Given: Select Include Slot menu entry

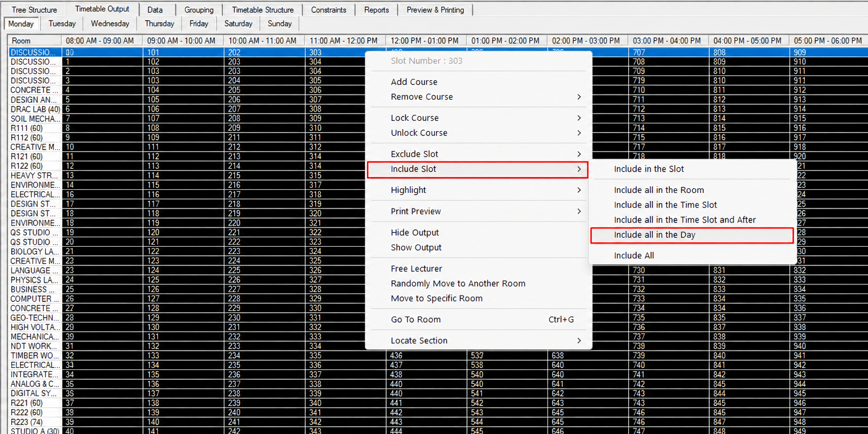Looking at the screenshot, I should click(x=478, y=169).
